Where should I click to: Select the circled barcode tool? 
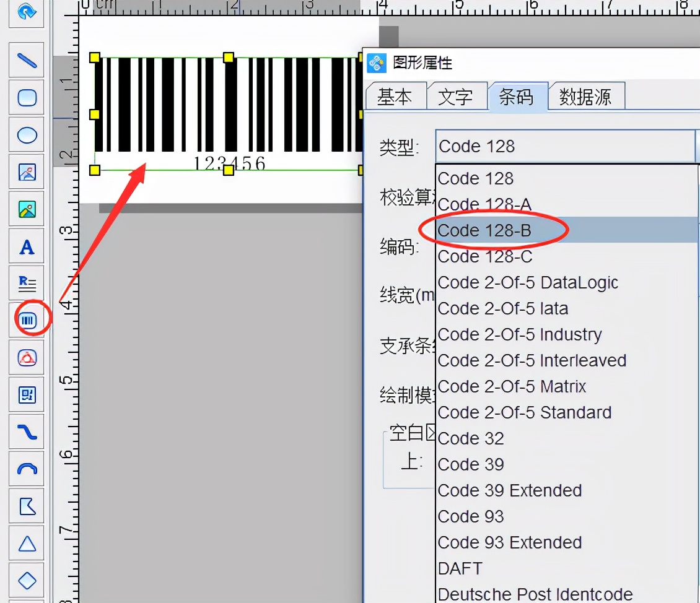pos(26,320)
